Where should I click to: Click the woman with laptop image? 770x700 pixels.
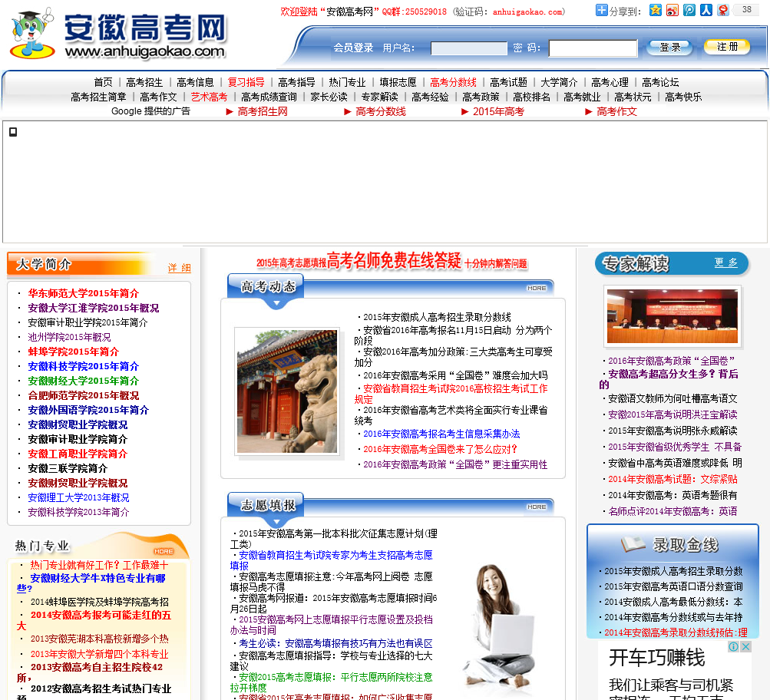tap(500, 629)
